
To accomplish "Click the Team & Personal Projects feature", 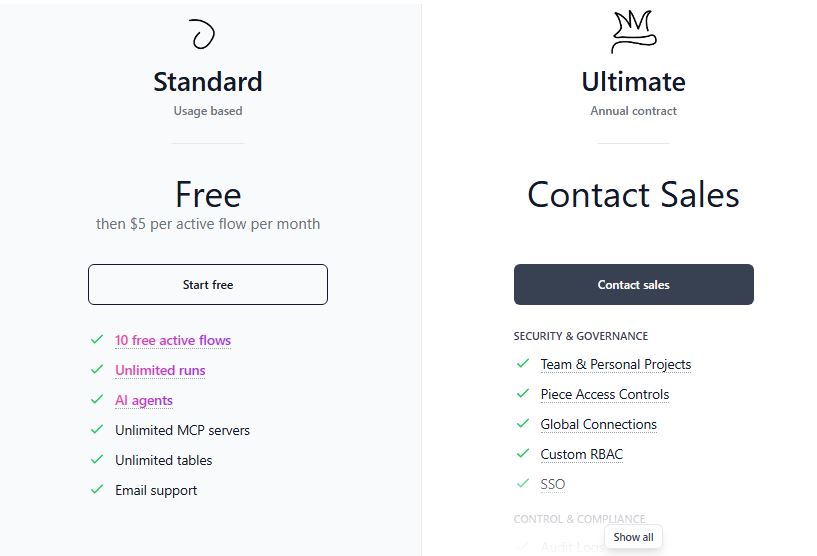I will (616, 364).
